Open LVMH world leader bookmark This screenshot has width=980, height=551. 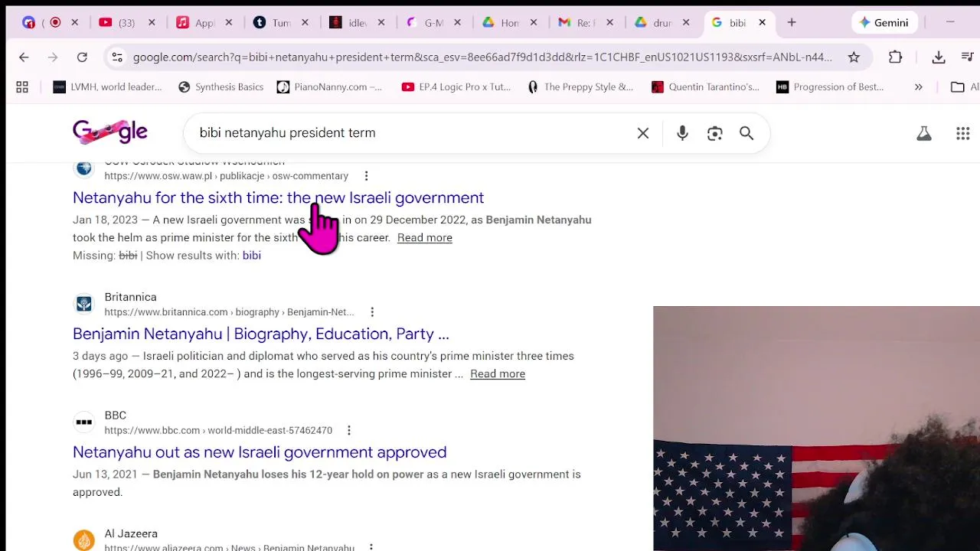(107, 87)
